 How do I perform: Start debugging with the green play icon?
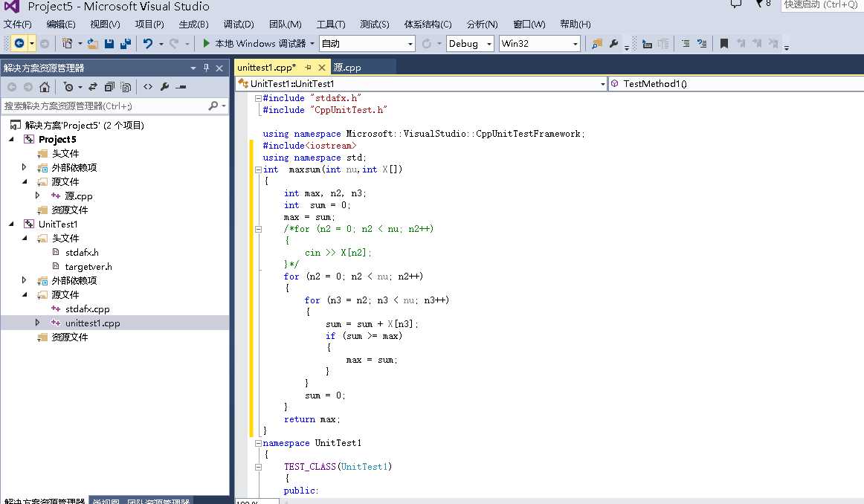206,43
